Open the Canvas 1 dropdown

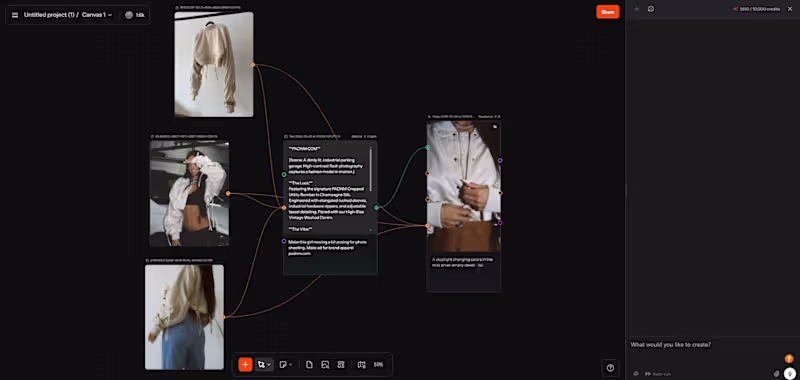[x=97, y=15]
